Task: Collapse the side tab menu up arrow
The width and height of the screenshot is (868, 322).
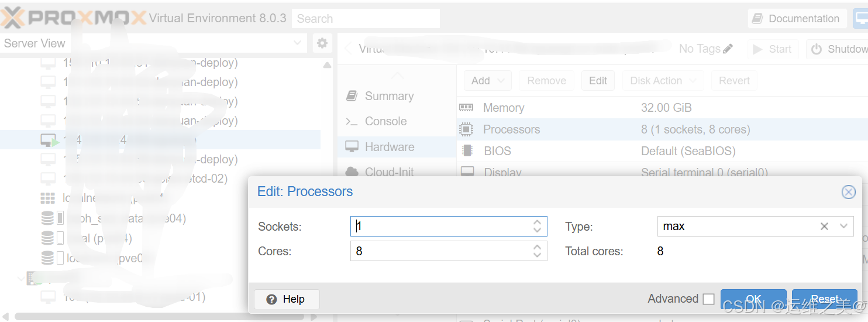Action: click(x=397, y=75)
